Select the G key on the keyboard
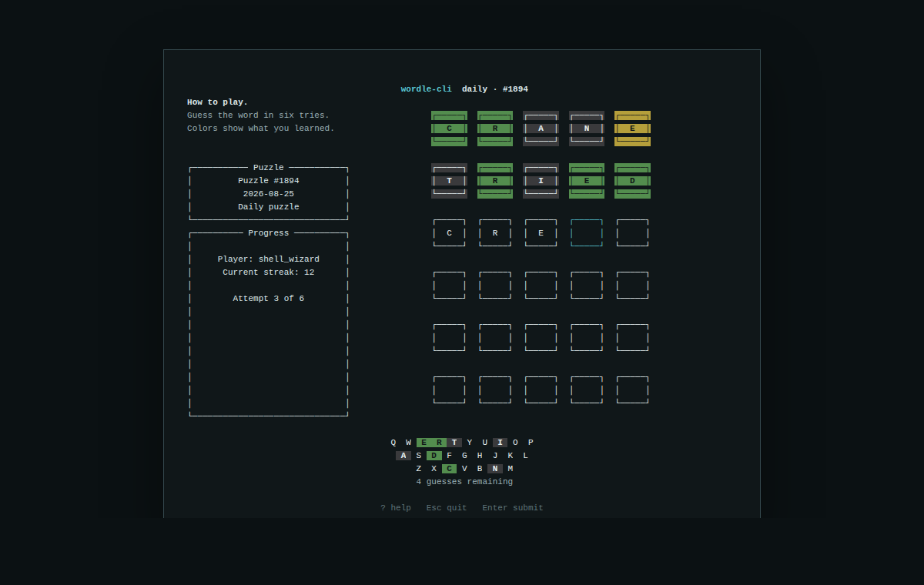Viewport: 924px width, 585px height. click(x=464, y=456)
